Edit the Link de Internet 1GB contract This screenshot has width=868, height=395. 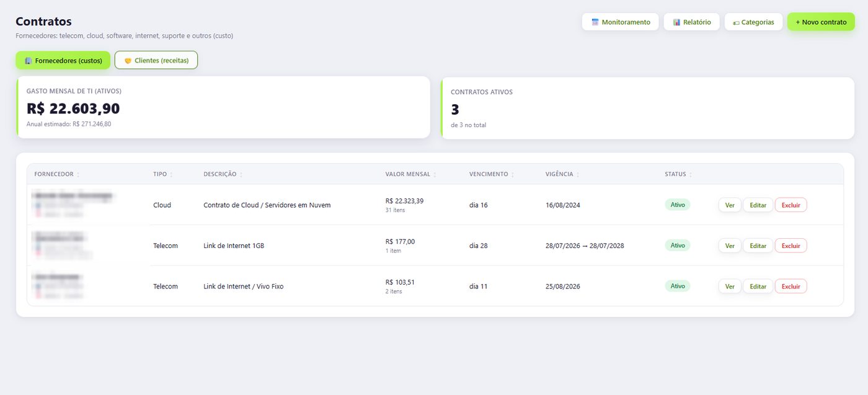click(758, 246)
